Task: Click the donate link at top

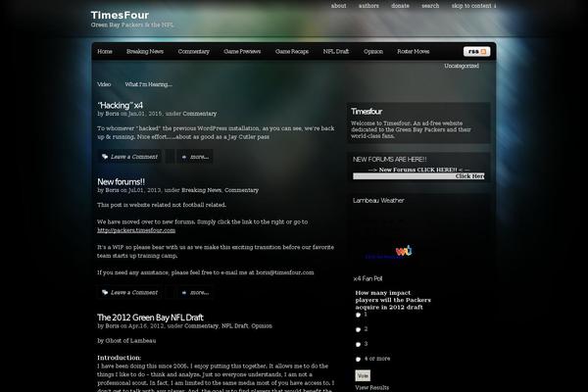Action: [x=400, y=6]
